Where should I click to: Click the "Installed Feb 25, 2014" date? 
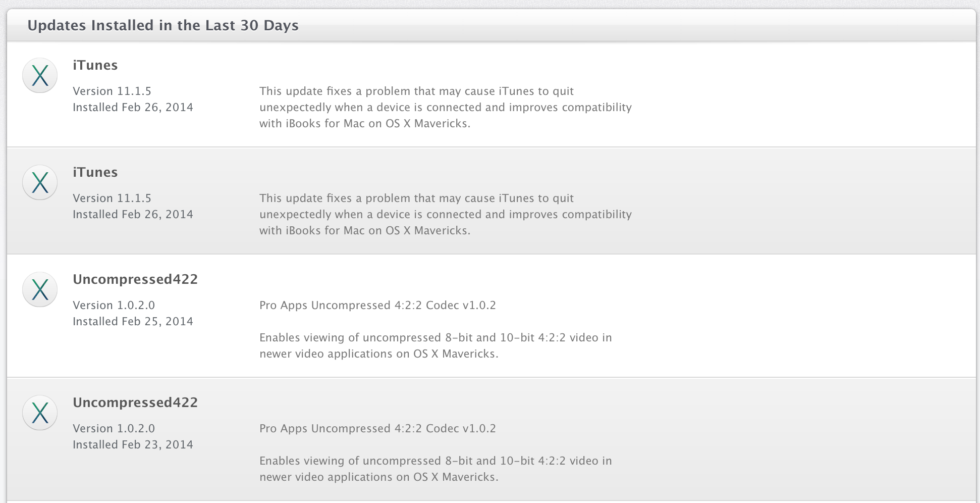133,321
